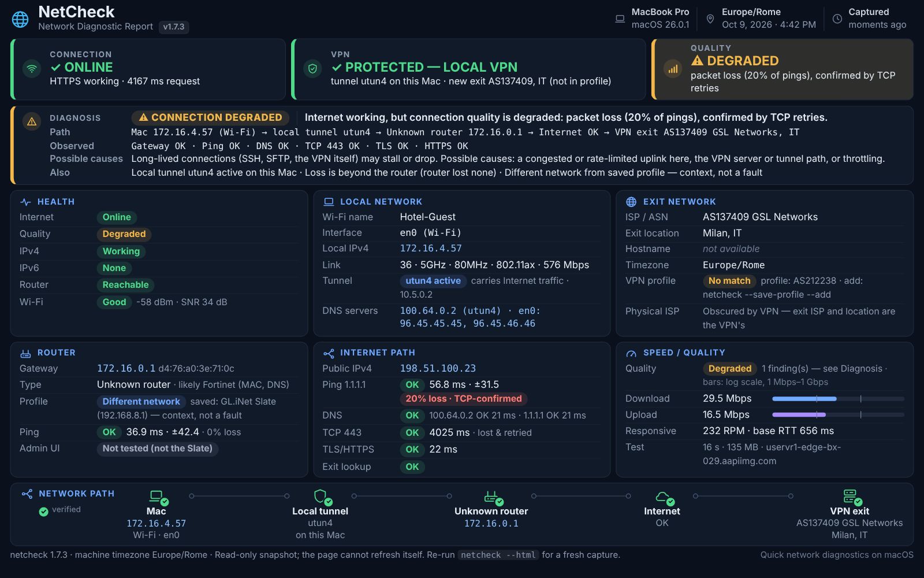The width and height of the screenshot is (924, 578).
Task: Click the v1.7.3 version badge
Action: tap(174, 27)
